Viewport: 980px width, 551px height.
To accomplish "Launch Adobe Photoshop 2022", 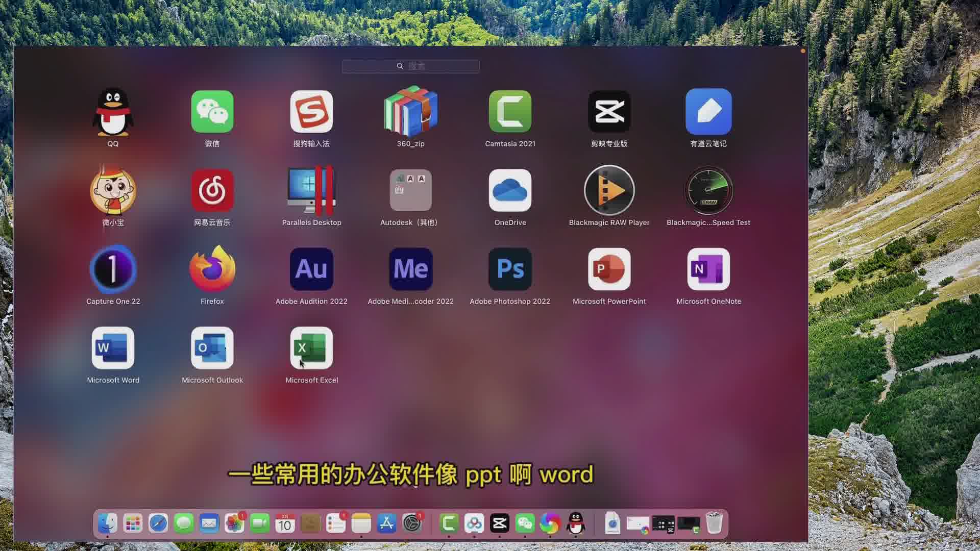I will pos(510,269).
